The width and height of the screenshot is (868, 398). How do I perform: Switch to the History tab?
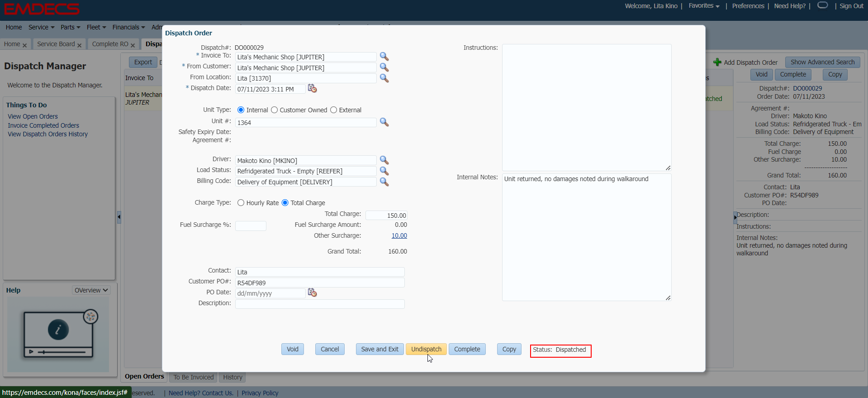(x=232, y=377)
